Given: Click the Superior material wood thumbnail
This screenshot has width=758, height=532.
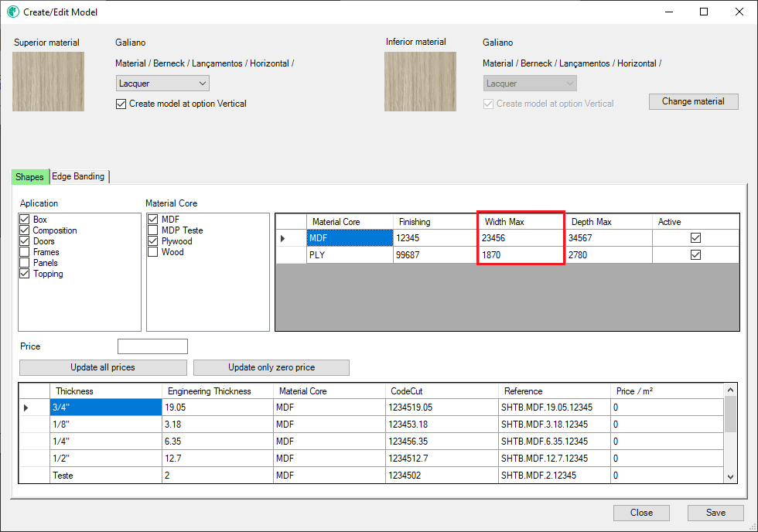Looking at the screenshot, I should point(49,81).
